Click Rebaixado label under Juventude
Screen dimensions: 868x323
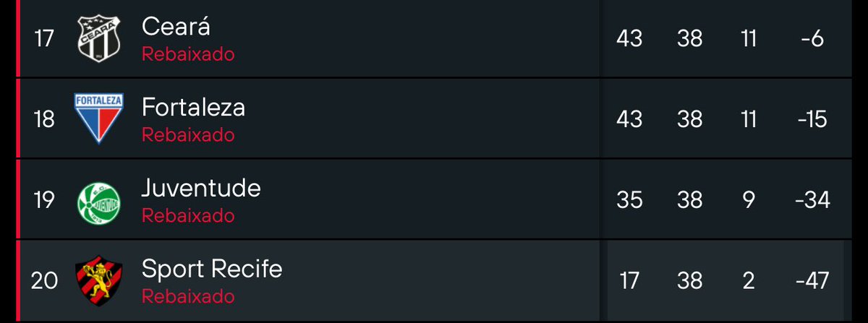pyautogui.click(x=188, y=216)
